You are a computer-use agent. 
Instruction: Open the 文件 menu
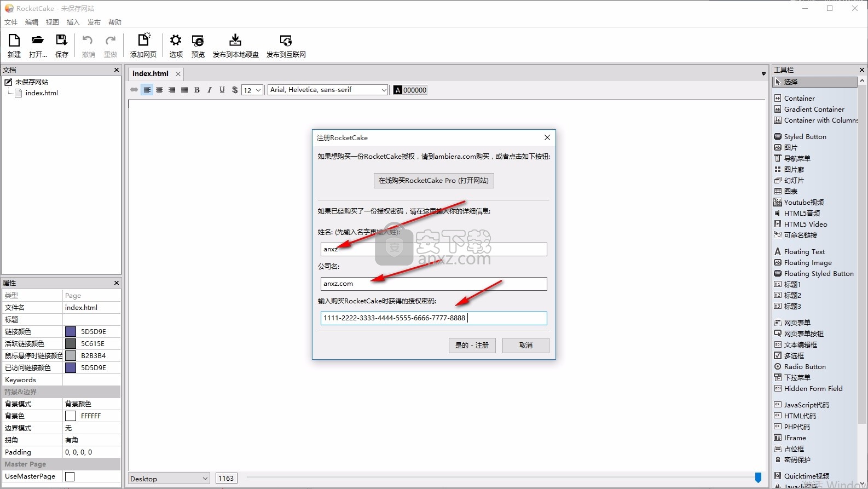[x=11, y=22]
